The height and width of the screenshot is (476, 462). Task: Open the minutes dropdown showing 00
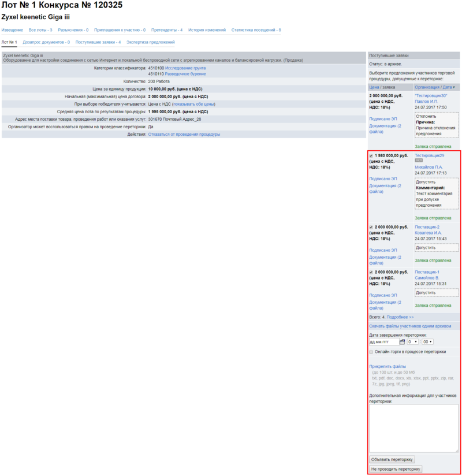pyautogui.click(x=427, y=342)
